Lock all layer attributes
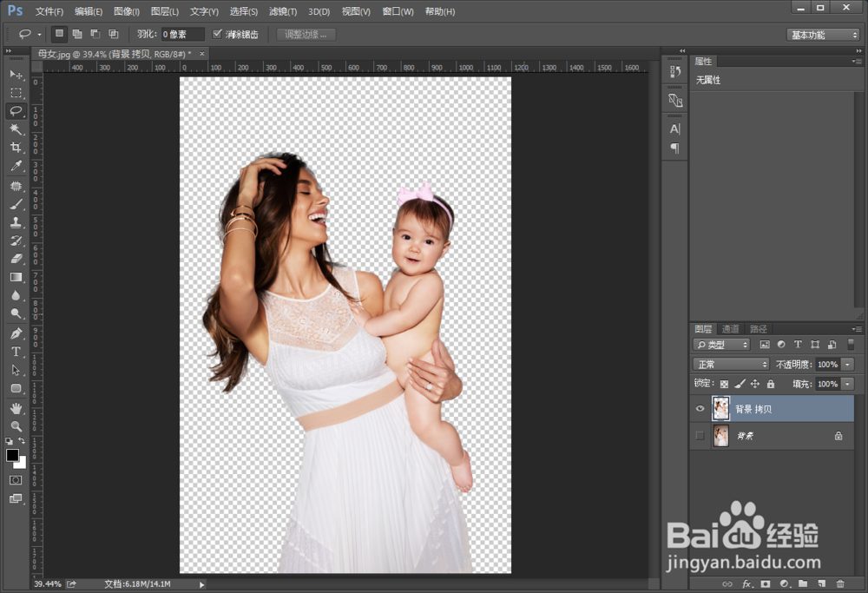 771,384
